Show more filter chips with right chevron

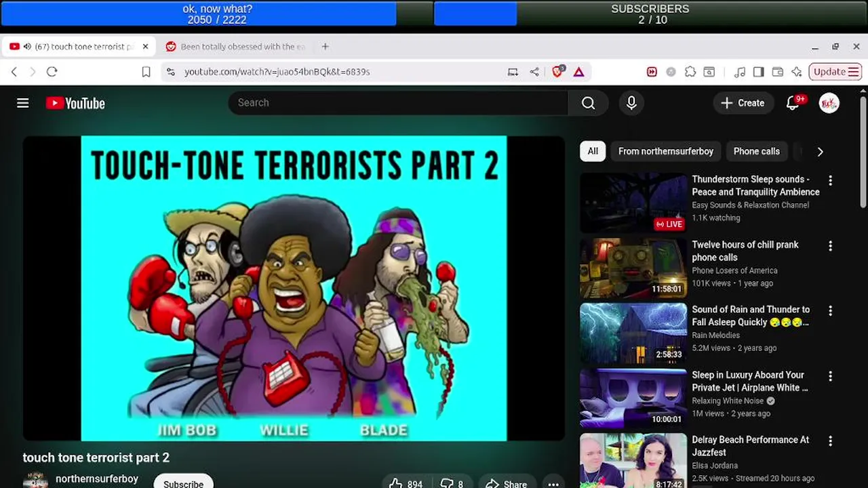point(820,152)
